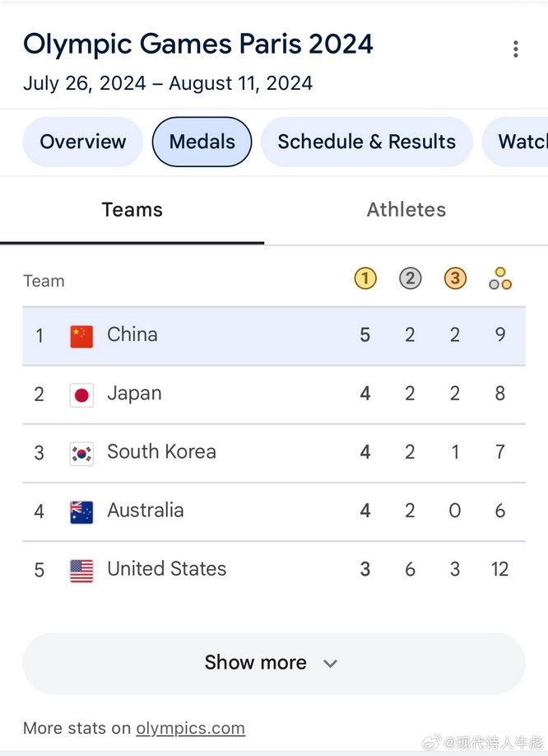Switch to the Teams tab
548x756 pixels.
tap(132, 211)
